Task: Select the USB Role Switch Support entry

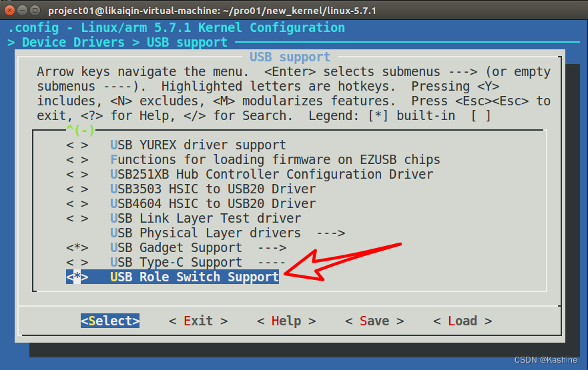Action: (194, 277)
